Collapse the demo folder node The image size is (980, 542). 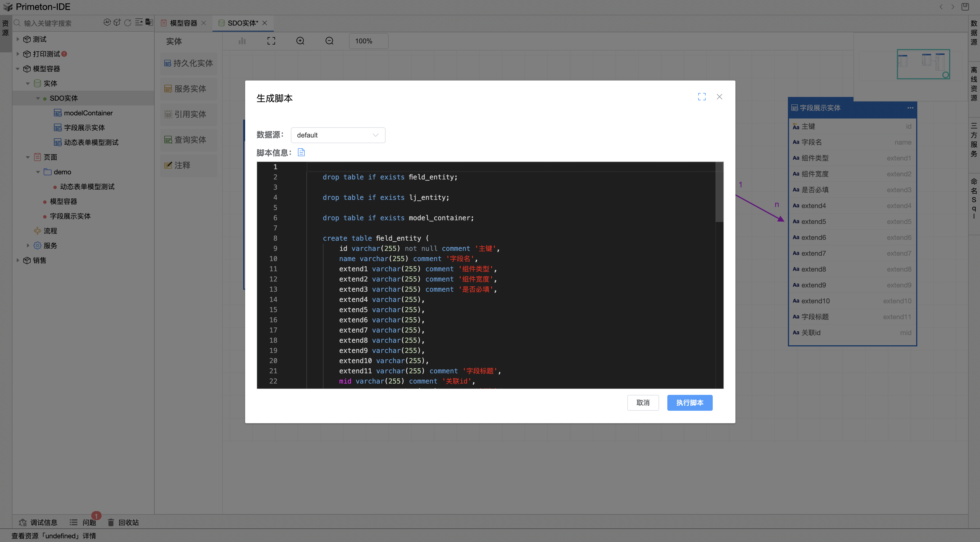(38, 172)
